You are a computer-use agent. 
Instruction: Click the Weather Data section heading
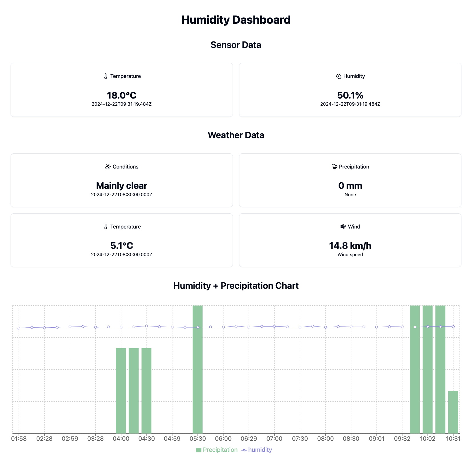point(236,135)
